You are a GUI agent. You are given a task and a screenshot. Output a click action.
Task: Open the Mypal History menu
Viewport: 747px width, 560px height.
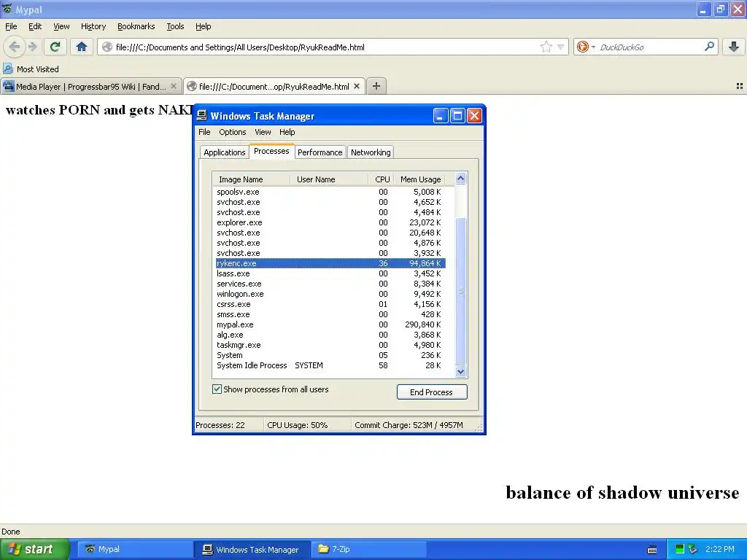(93, 26)
